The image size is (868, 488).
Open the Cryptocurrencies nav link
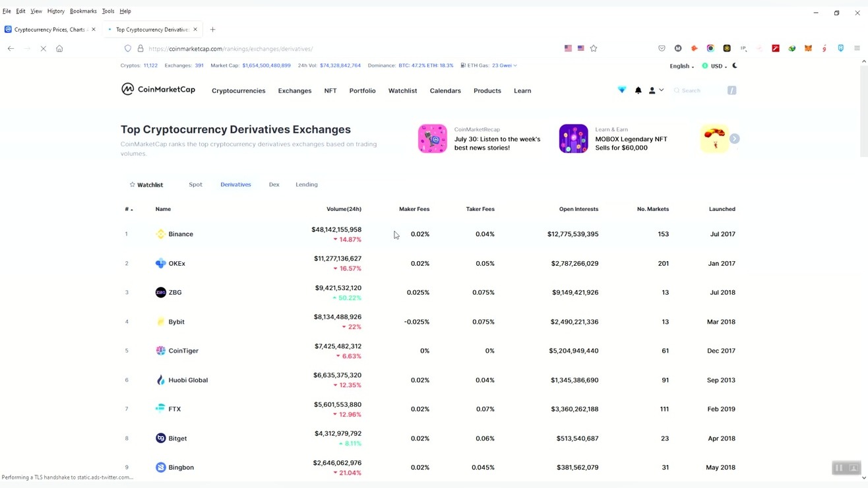pyautogui.click(x=239, y=91)
